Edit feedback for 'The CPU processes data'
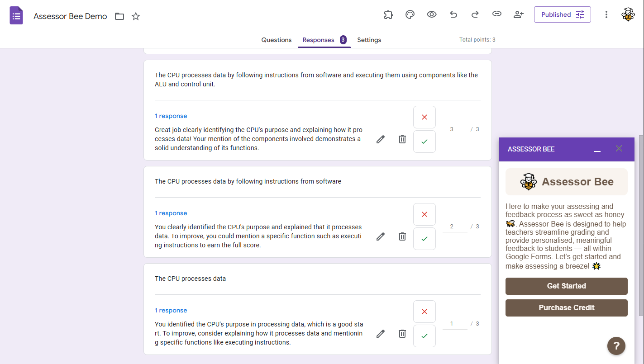644x364 pixels. click(381, 334)
